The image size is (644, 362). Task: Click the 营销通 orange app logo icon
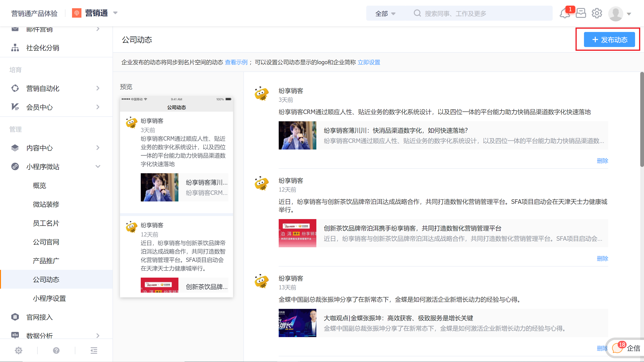(x=76, y=13)
